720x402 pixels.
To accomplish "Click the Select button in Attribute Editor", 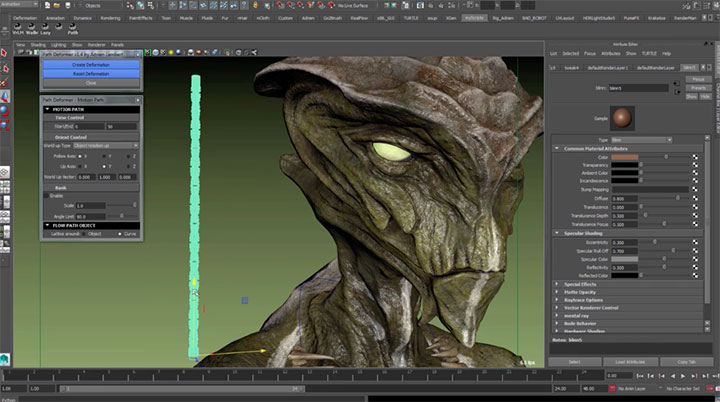I will [574, 362].
